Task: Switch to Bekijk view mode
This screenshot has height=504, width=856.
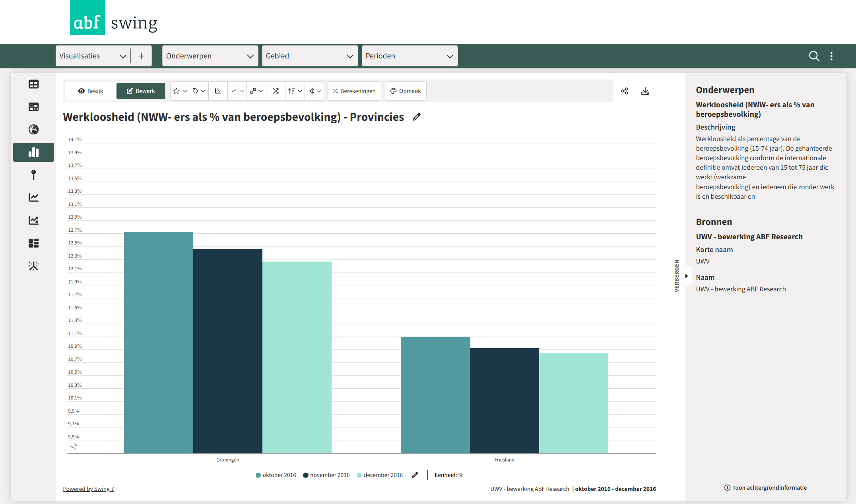Action: coord(91,91)
